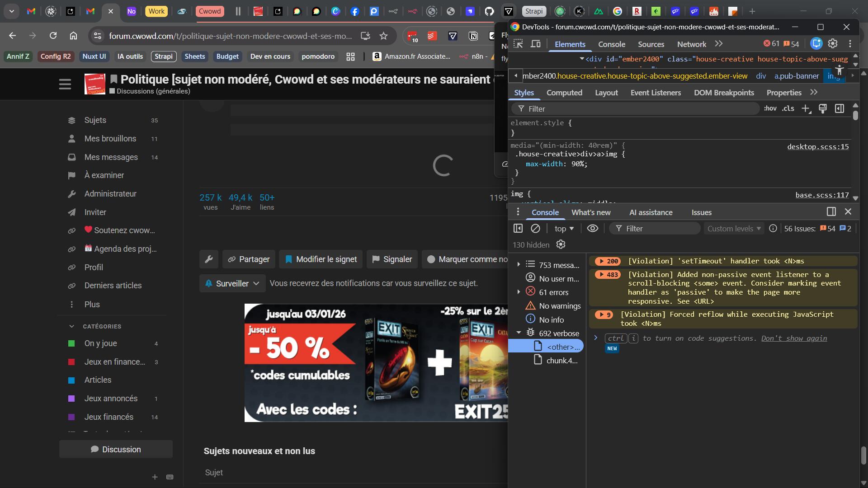The width and height of the screenshot is (868, 488).
Task: Open the top context selector dropdown
Action: tap(564, 229)
